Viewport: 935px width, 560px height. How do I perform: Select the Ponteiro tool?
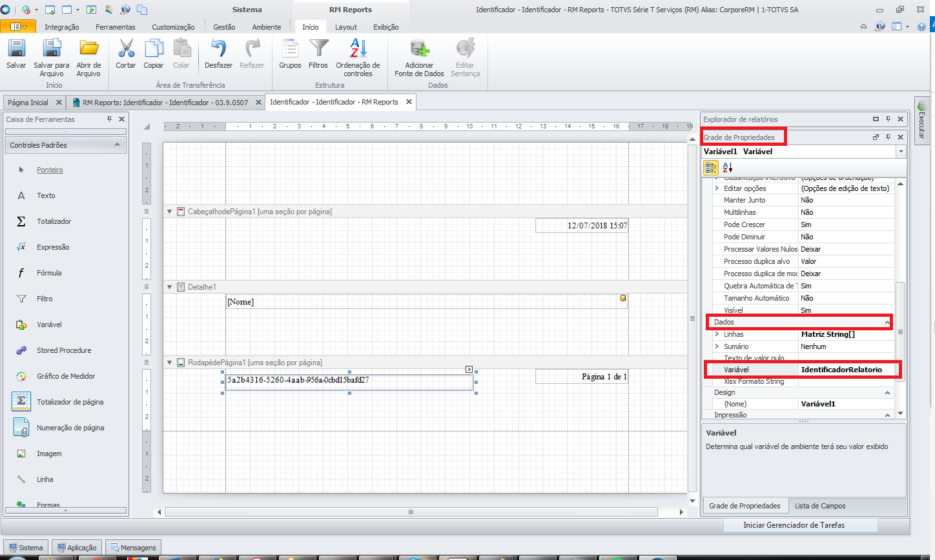tap(50, 170)
